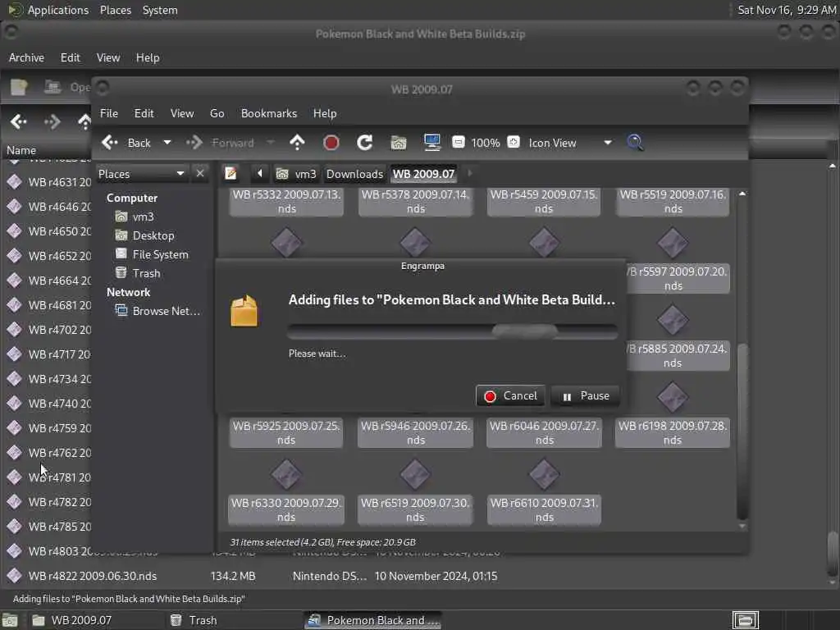Open the Places sidebar dropdown
This screenshot has height=630, width=840.
[141, 174]
